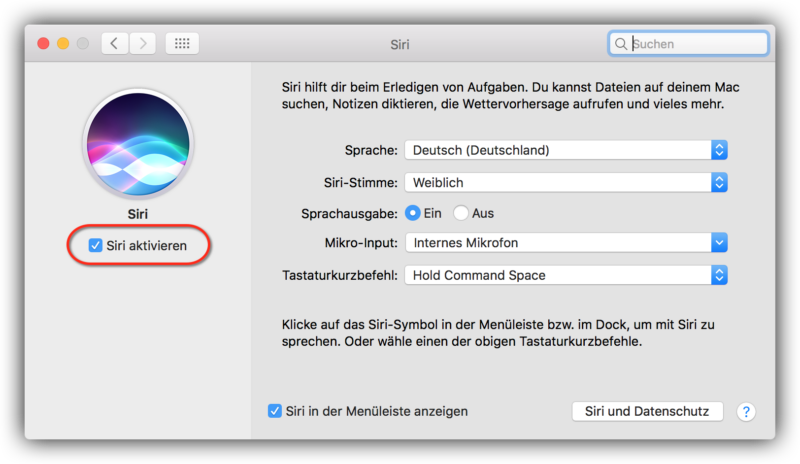Show all preferences via the grid icon
This screenshot has width=800, height=464.
click(182, 43)
